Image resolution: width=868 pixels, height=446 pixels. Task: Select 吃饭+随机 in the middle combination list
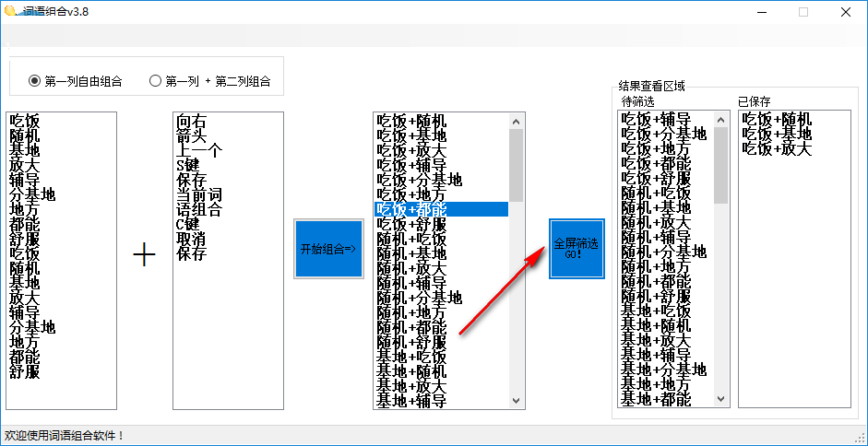coord(411,121)
